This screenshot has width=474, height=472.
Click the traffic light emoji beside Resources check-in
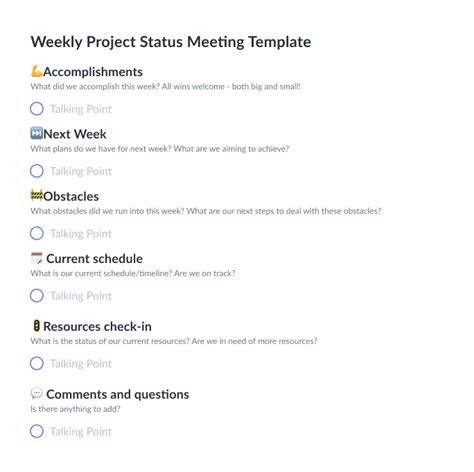point(36,326)
